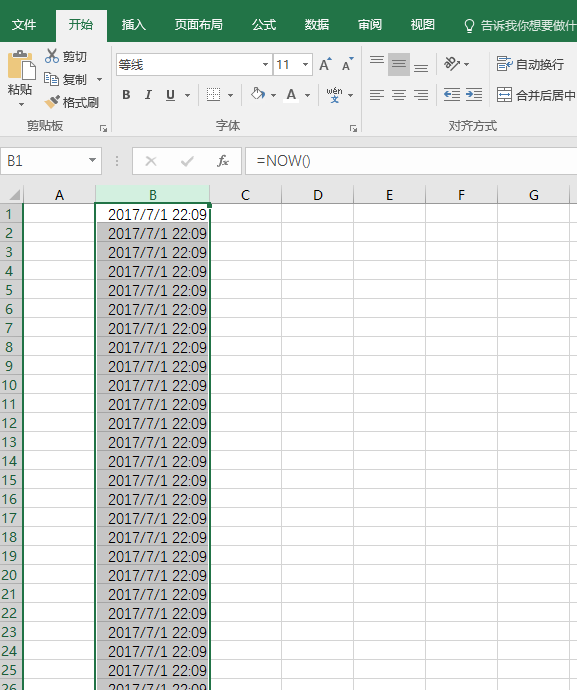This screenshot has width=577, height=690.
Task: Select cell B1 with date value
Action: click(x=152, y=214)
